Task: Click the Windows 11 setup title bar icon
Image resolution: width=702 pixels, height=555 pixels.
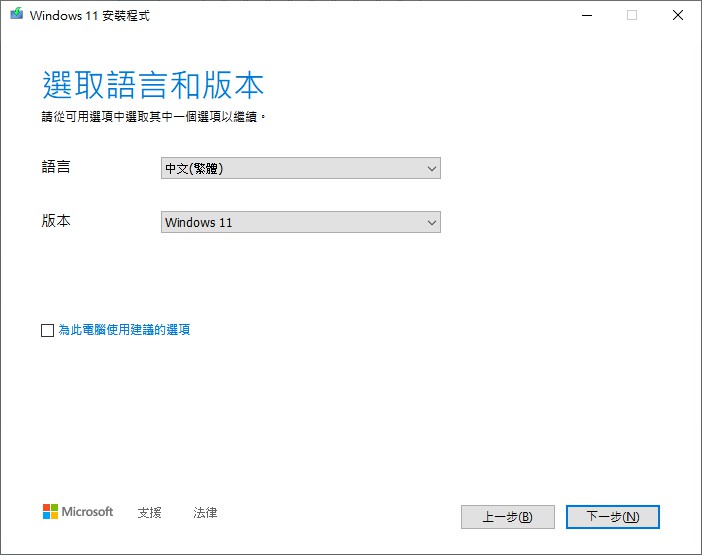Action: point(17,14)
